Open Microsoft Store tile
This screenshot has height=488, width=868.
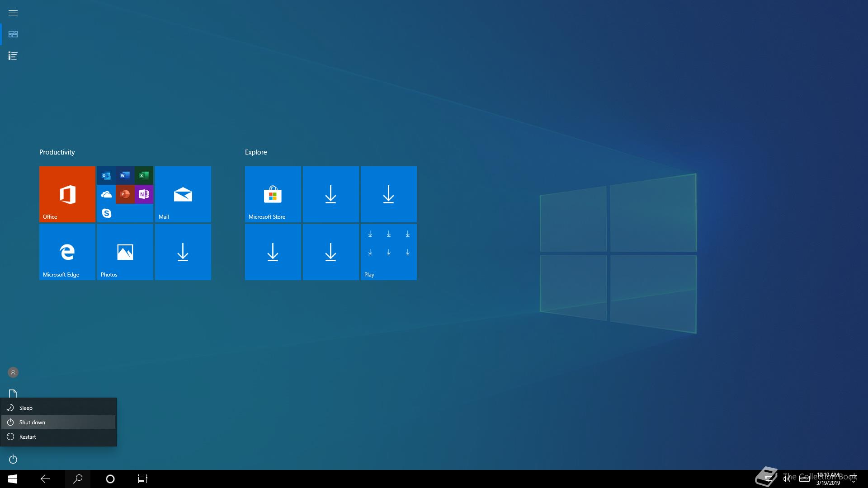[x=273, y=194]
